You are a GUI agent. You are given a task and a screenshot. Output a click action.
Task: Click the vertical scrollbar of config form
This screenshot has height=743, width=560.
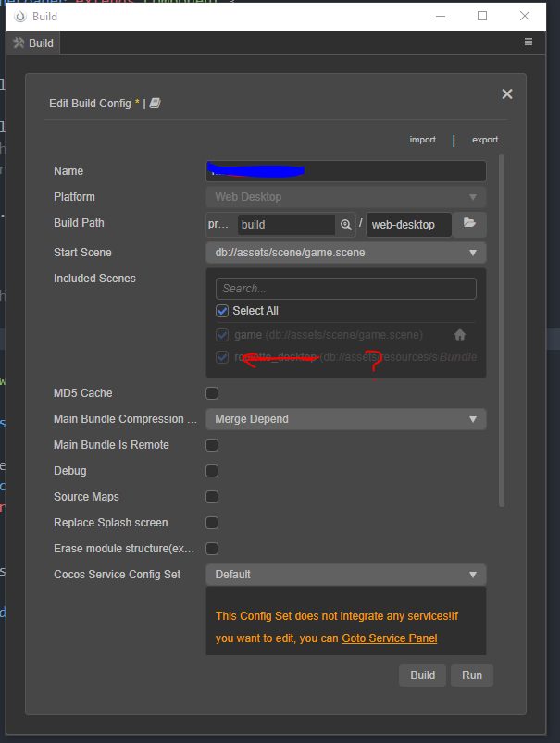(x=501, y=330)
